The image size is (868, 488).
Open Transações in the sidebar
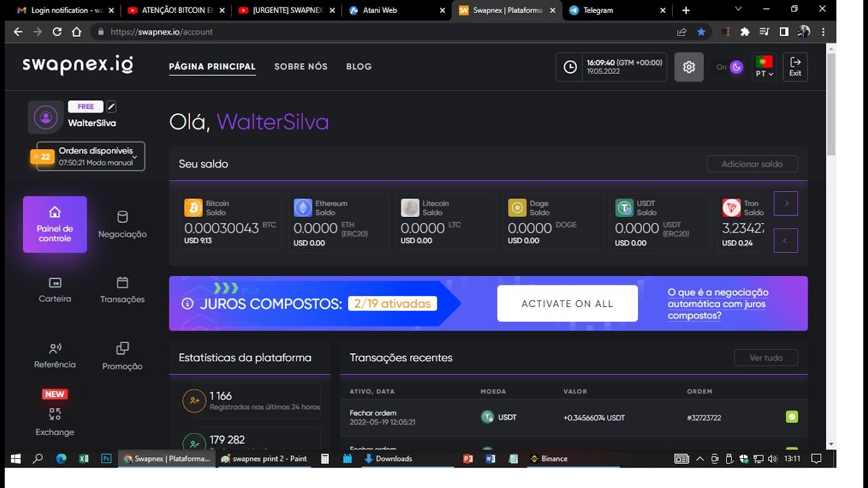tap(122, 290)
